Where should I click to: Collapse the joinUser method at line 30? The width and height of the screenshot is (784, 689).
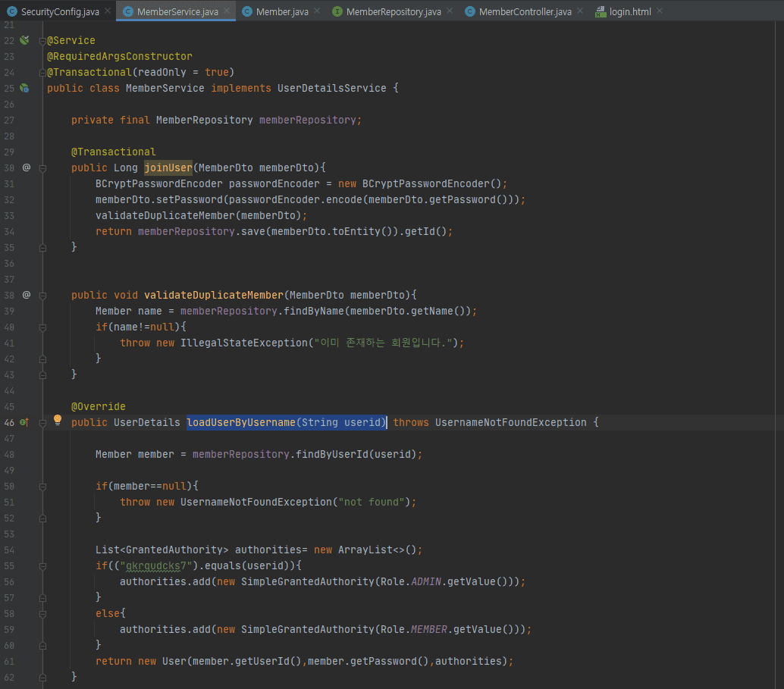tap(43, 168)
